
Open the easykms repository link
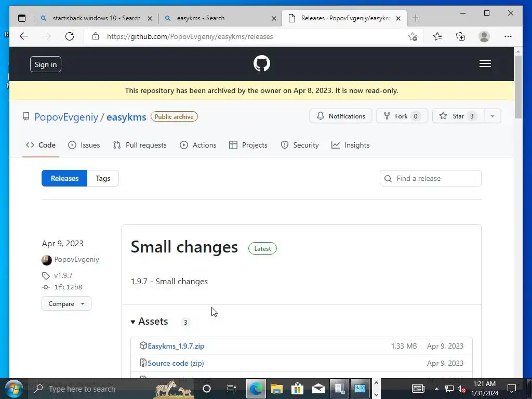pos(126,117)
